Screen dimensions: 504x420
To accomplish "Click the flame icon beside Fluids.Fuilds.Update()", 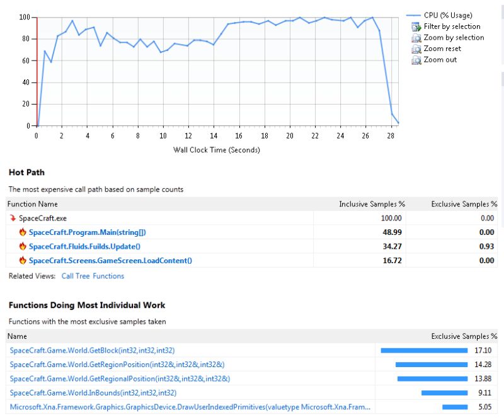I will click(x=23, y=246).
